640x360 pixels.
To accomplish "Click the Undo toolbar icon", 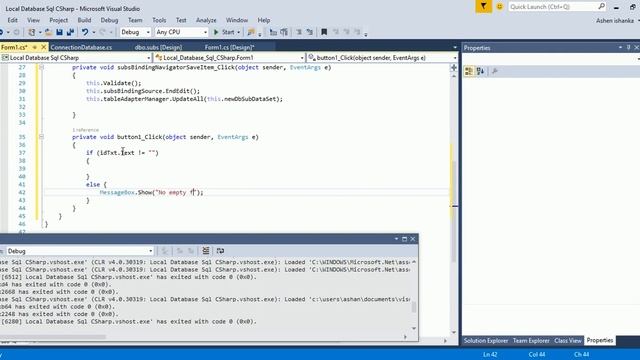I will [x=84, y=32].
